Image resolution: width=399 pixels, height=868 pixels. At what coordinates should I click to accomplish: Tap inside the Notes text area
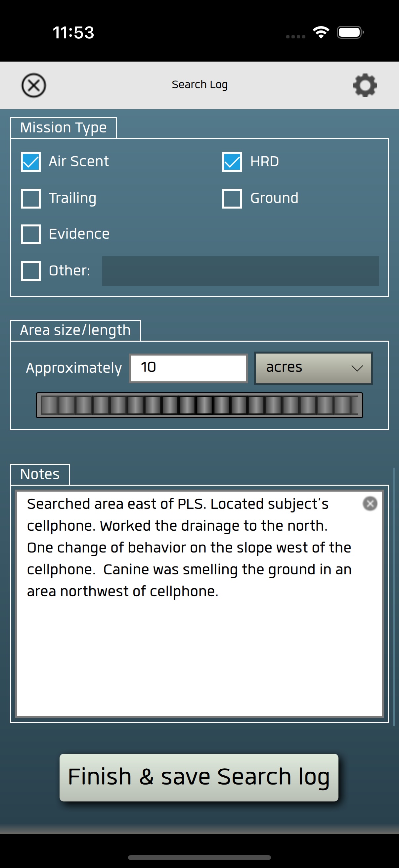pyautogui.click(x=199, y=603)
